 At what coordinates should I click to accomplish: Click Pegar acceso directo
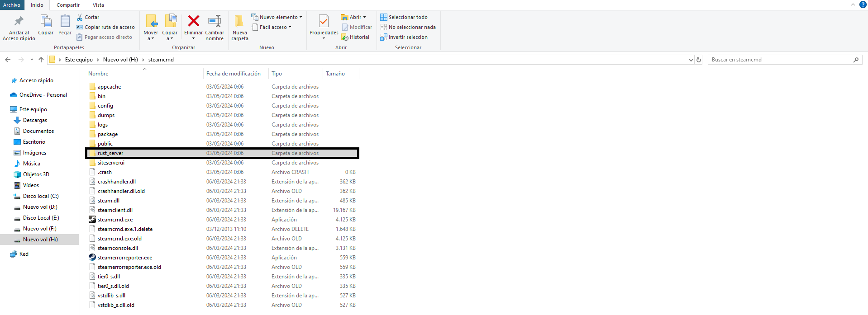pos(105,37)
